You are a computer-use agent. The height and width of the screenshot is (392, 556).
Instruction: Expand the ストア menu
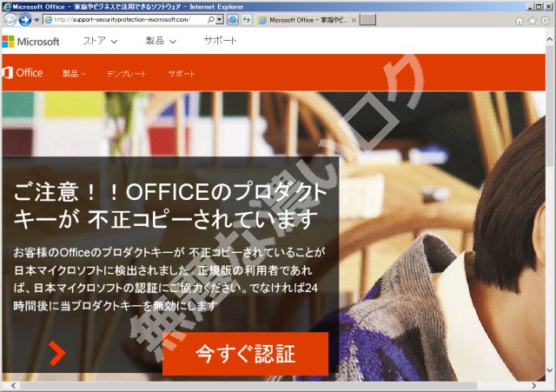100,41
